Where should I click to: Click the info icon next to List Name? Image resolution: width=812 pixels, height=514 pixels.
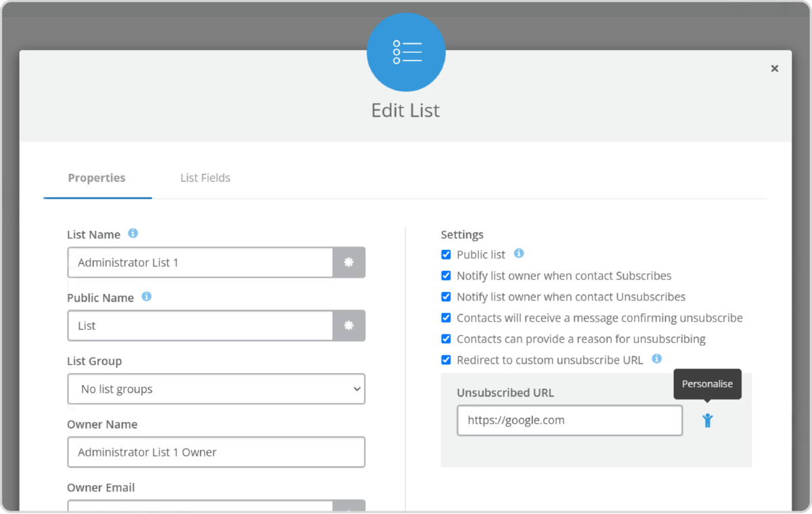tap(133, 234)
